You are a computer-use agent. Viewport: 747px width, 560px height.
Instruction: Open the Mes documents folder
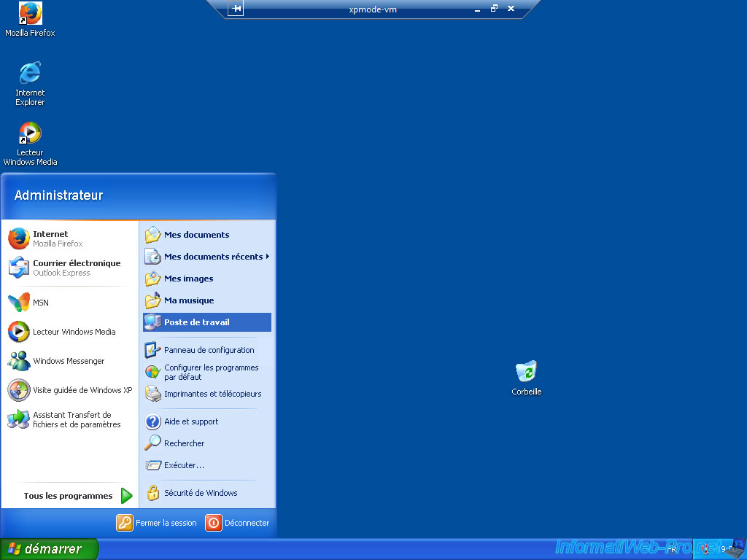tap(207, 235)
